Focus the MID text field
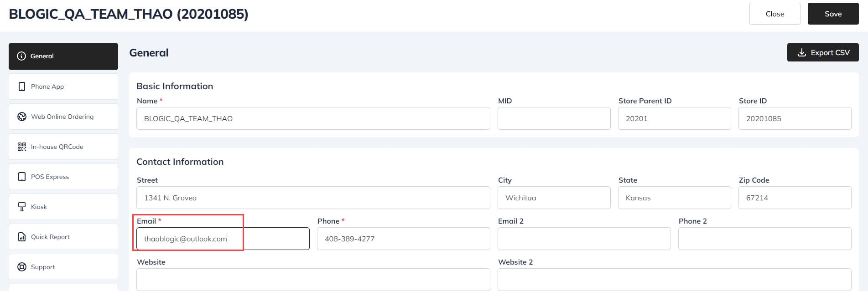Image resolution: width=868 pixels, height=291 pixels. (x=554, y=118)
